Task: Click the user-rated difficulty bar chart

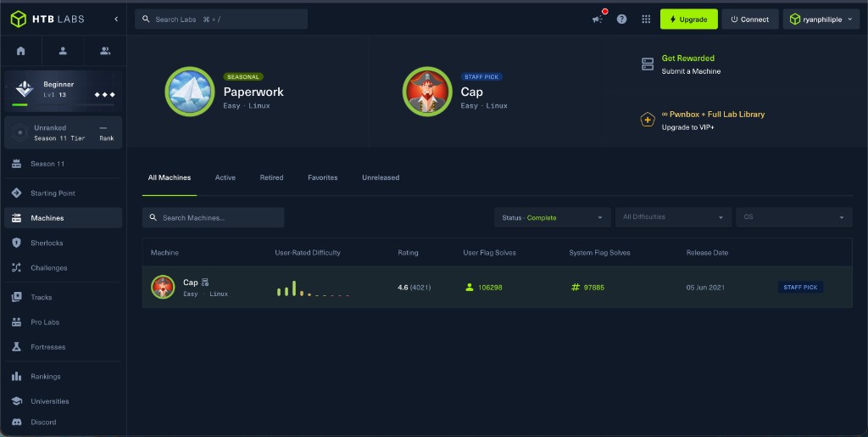Action: [x=313, y=288]
